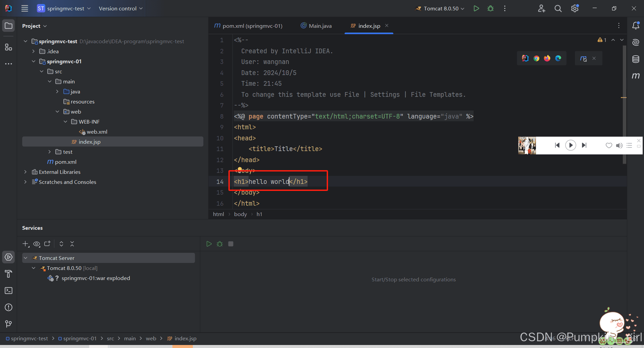Switch to the Main.java tab

point(320,26)
